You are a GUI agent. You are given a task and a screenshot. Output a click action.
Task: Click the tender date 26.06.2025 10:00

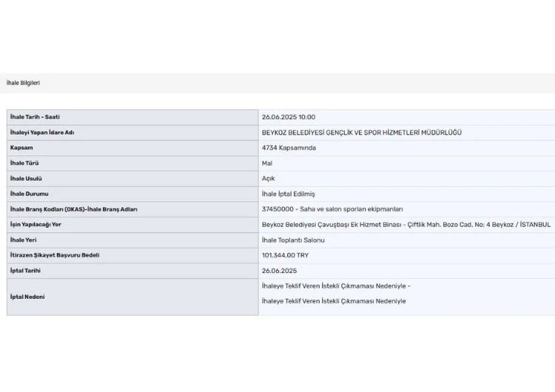click(289, 117)
